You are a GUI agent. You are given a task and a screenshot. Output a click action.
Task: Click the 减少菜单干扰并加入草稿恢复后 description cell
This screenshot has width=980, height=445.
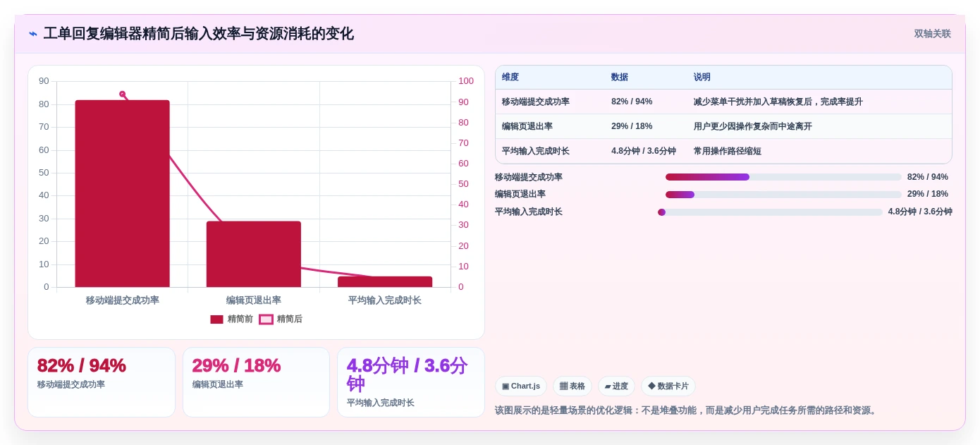(778, 102)
